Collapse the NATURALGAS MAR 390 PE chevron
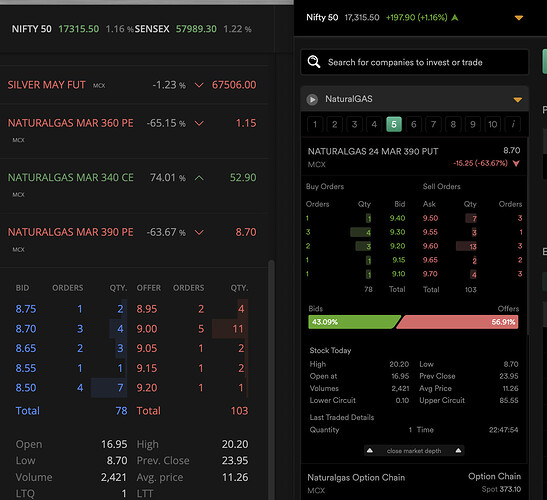The width and height of the screenshot is (547, 500). [x=199, y=232]
